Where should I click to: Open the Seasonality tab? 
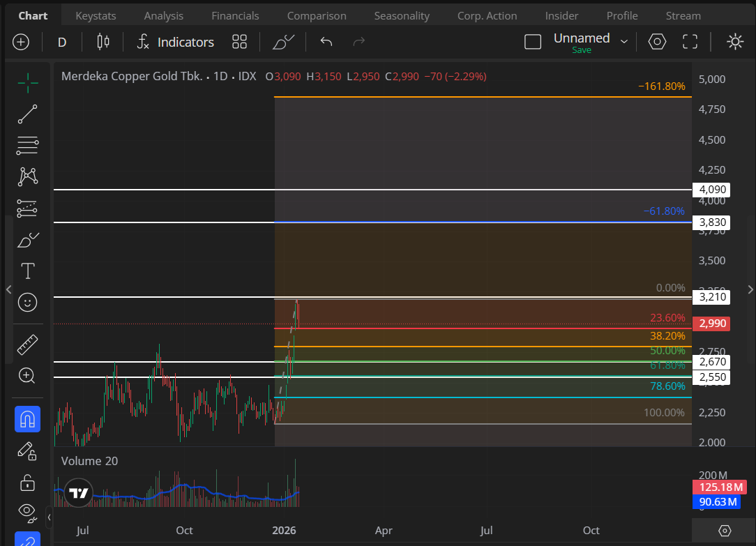tap(402, 15)
